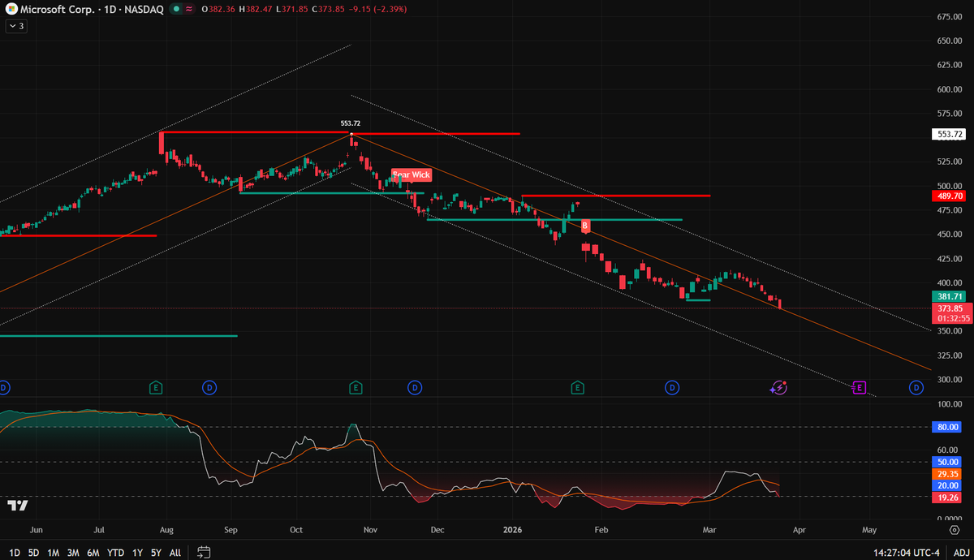974x560 pixels.
Task: Click the purple lightning flash marker
Action: pyautogui.click(x=779, y=388)
